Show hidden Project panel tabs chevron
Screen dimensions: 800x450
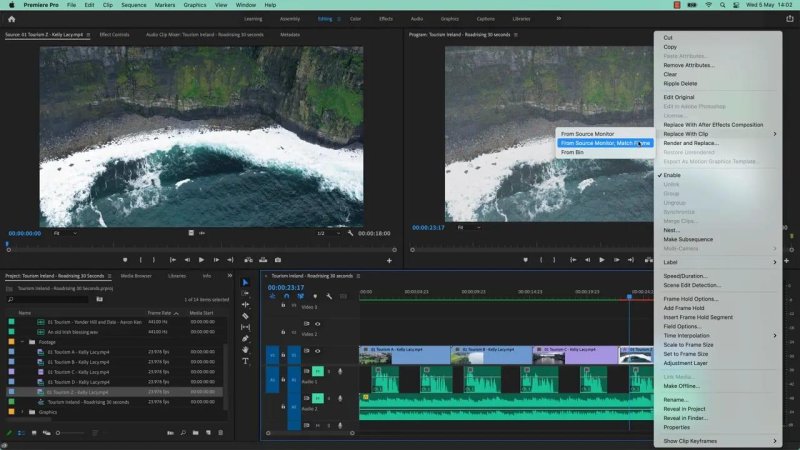[x=230, y=276]
